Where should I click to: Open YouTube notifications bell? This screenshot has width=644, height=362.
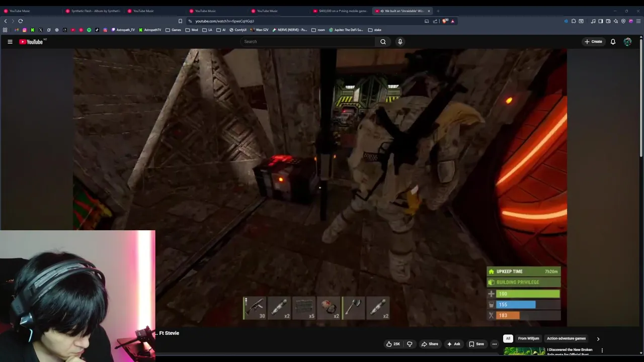click(613, 42)
